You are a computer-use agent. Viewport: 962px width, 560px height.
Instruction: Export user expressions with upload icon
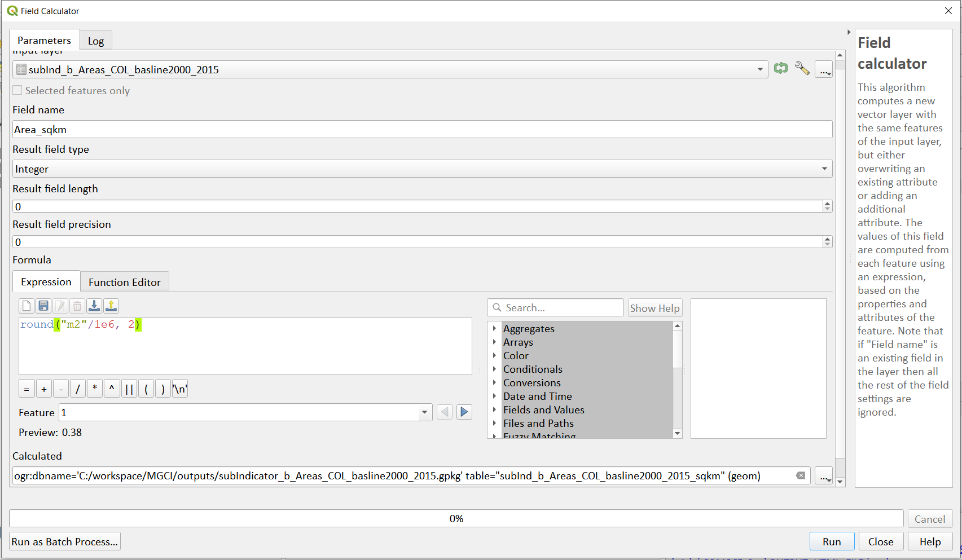tap(111, 306)
